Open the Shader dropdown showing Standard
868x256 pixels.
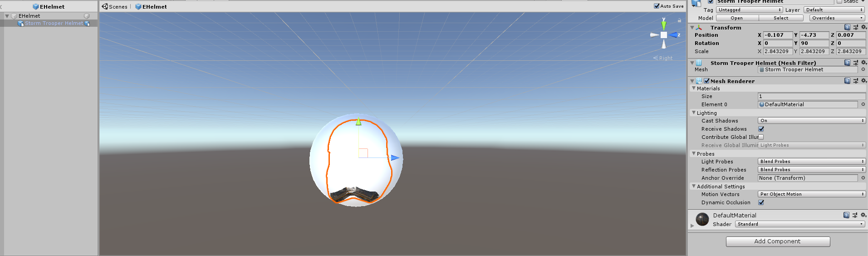click(800, 224)
